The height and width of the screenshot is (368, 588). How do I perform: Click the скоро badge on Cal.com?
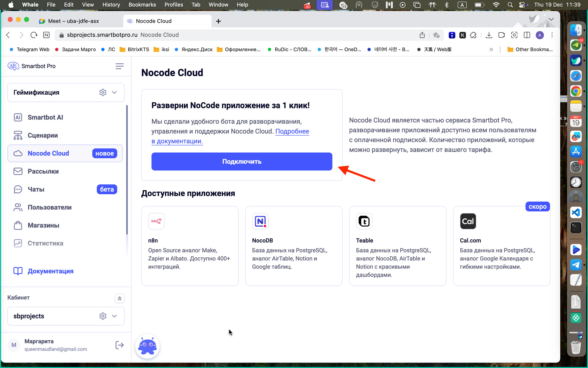537,207
